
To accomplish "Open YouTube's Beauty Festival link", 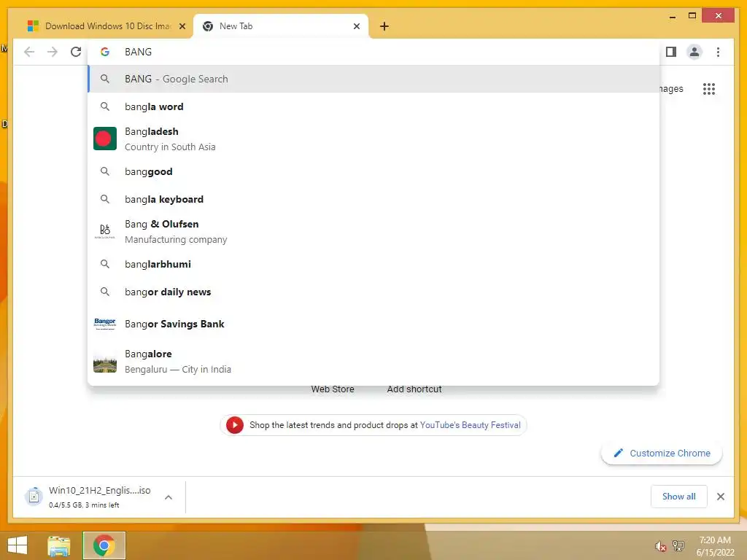I will [471, 425].
